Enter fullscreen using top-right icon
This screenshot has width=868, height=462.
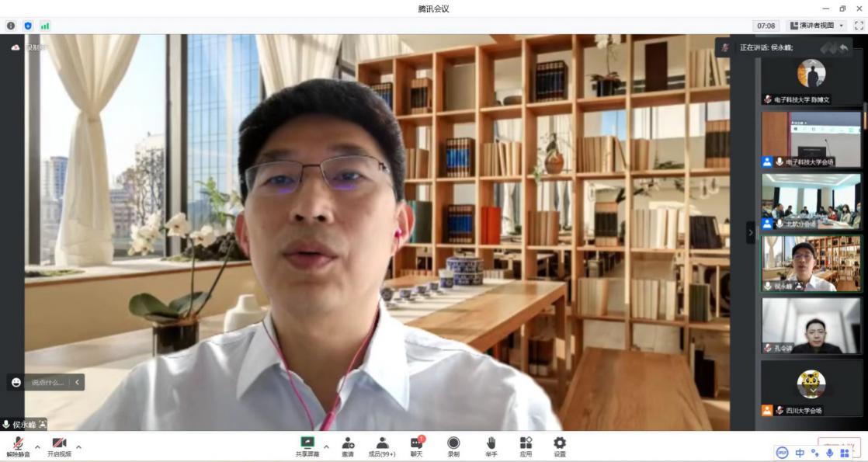click(859, 26)
